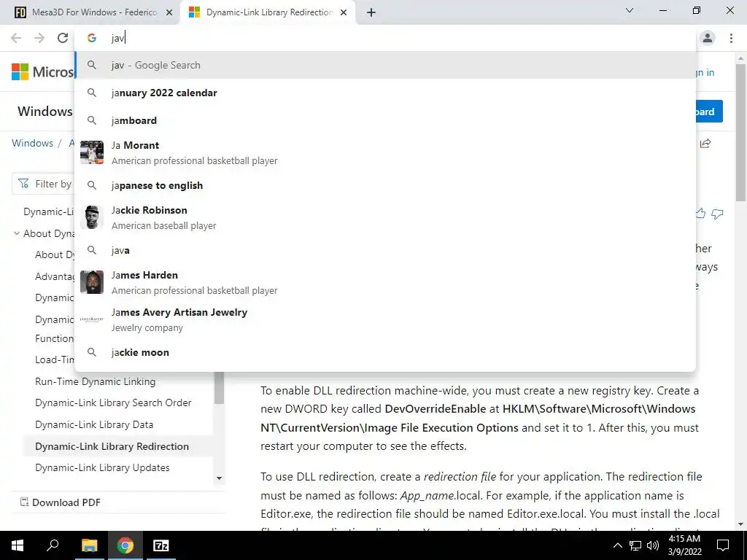The image size is (747, 560).
Task: Open the tab search chevron
Action: click(630, 10)
